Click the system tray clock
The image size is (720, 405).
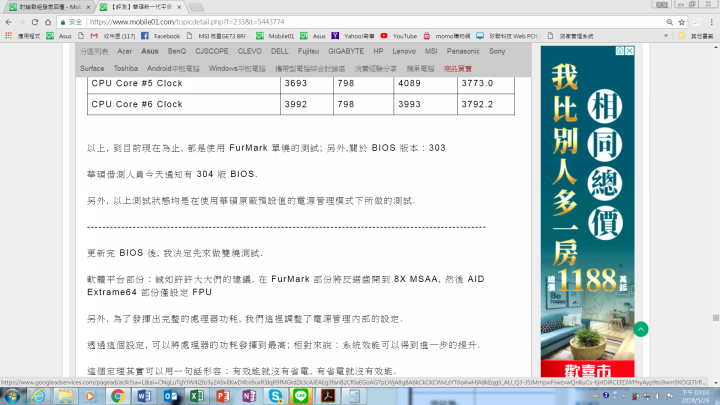tap(695, 396)
